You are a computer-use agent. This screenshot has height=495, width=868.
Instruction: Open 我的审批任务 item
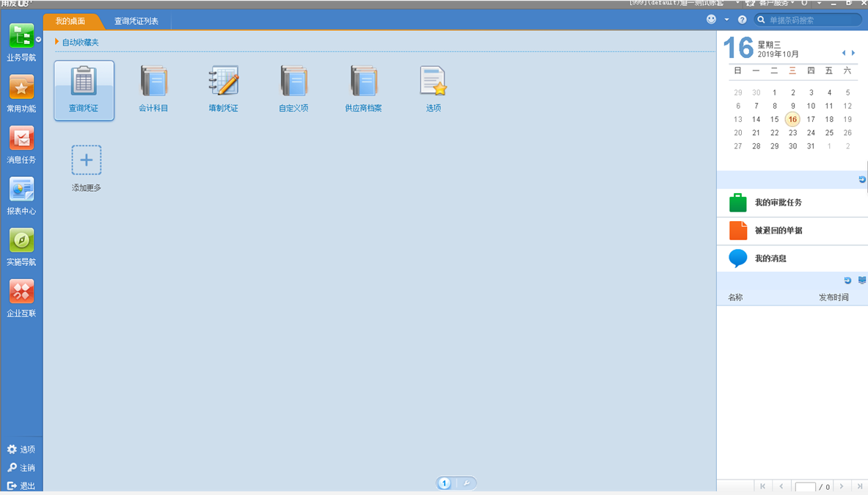(778, 203)
